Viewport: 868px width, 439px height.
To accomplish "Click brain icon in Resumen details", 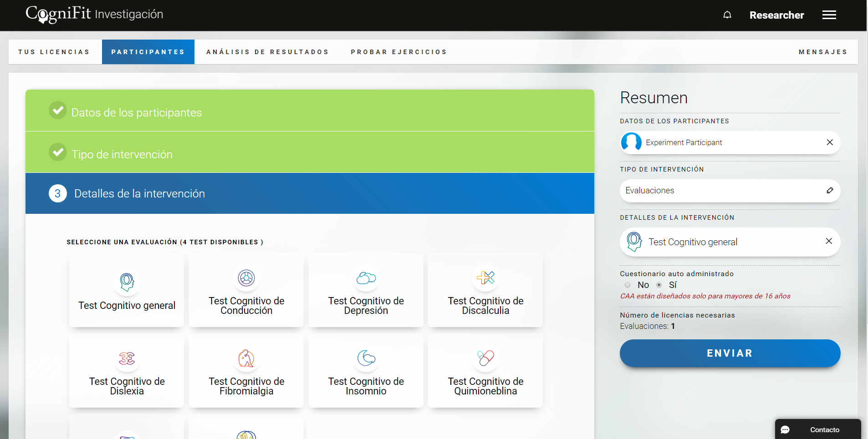I will pyautogui.click(x=634, y=242).
